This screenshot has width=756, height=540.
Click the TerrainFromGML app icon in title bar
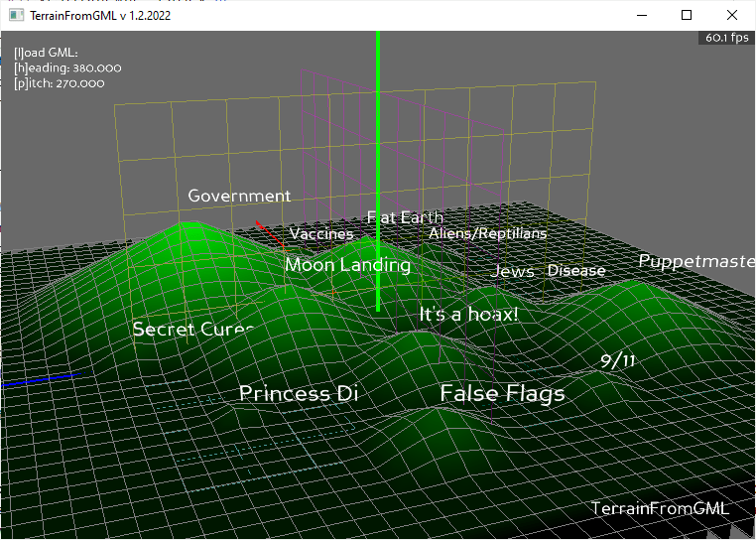pos(14,16)
